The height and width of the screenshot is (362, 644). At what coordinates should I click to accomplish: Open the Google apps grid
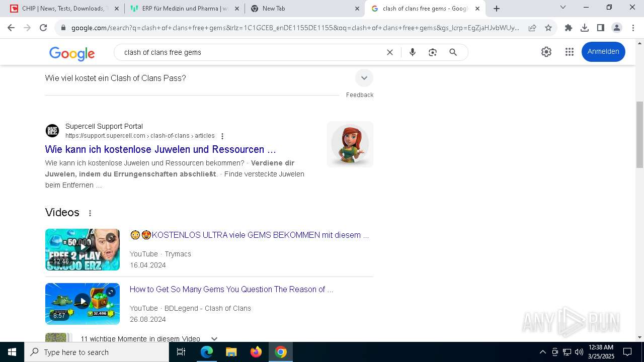[x=570, y=52]
